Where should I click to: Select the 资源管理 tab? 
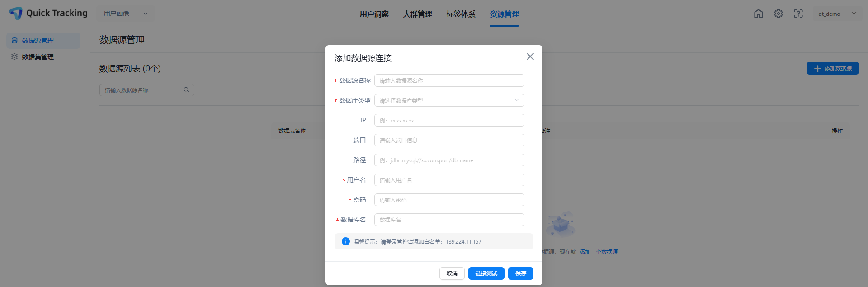505,14
